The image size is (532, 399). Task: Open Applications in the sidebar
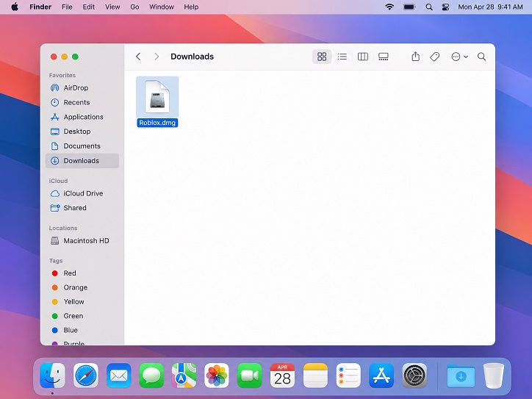[x=82, y=117]
